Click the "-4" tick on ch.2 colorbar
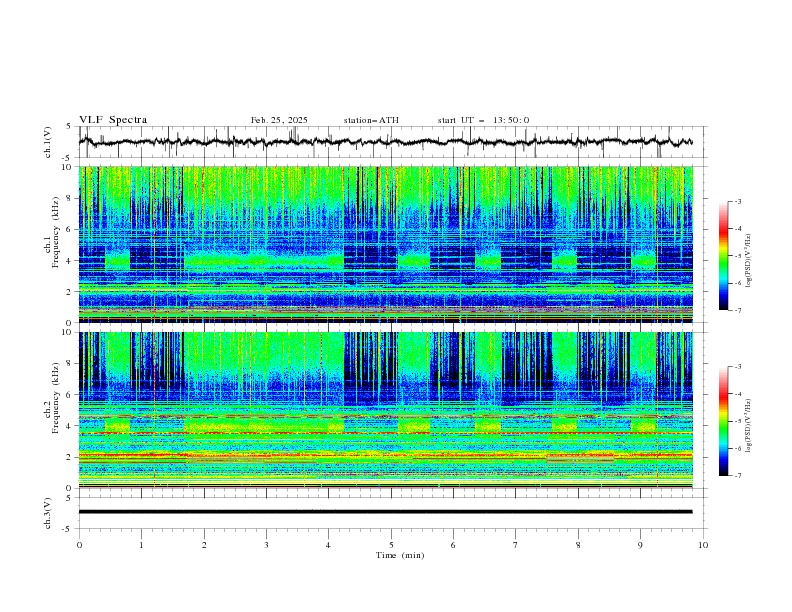The height and width of the screenshot is (612, 792). [x=737, y=394]
